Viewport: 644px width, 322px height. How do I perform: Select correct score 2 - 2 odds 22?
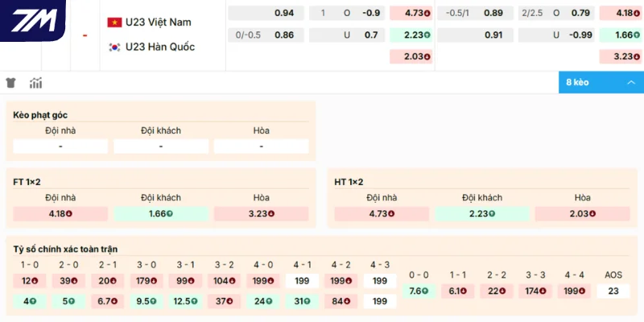(x=497, y=291)
